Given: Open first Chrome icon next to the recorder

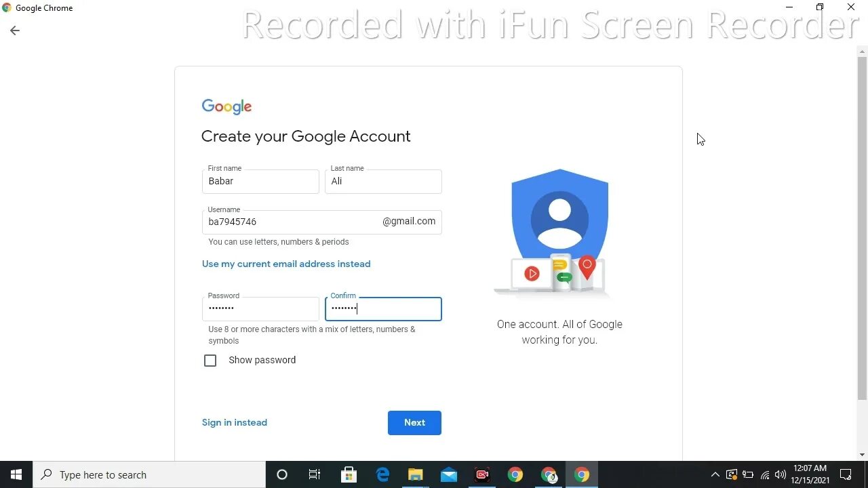Looking at the screenshot, I should 515,474.
